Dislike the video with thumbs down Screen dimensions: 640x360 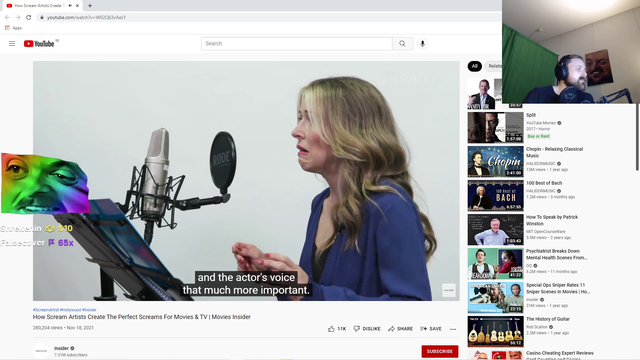click(367, 329)
